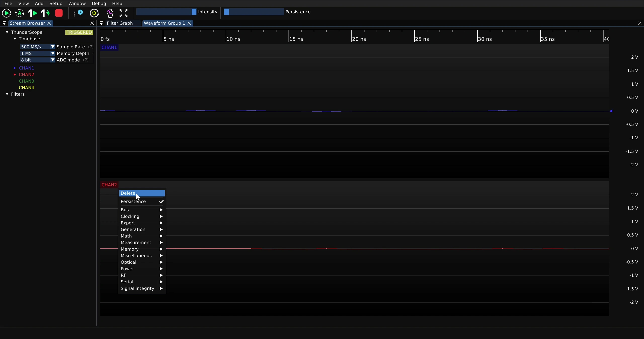Select CHAN3 in the stream browser
644x339 pixels.
pos(26,81)
